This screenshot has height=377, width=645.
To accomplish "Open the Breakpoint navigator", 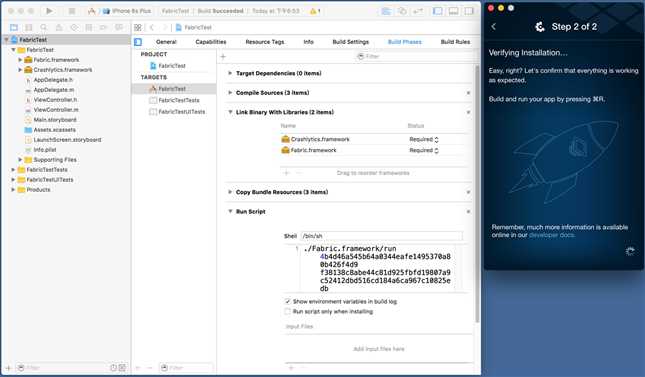I will coord(104,28).
